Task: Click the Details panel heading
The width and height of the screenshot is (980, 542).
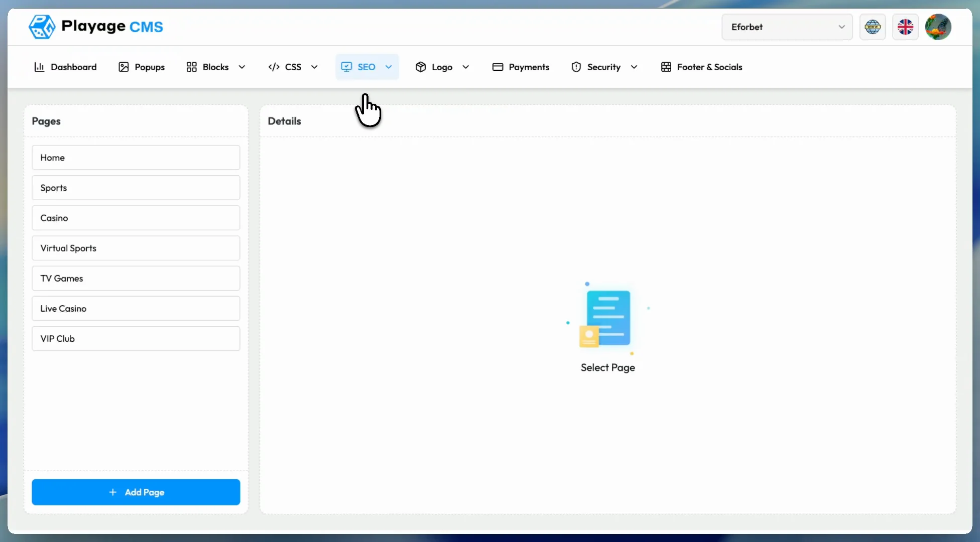Action: [284, 121]
